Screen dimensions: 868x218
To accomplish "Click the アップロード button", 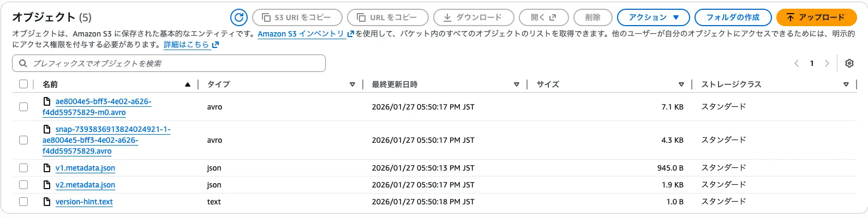I will click(816, 17).
